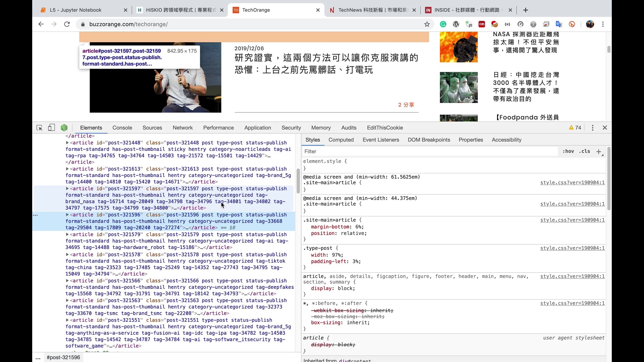The image size is (644, 362).
Task: Expand the article post-321613 node
Action: coord(67,169)
